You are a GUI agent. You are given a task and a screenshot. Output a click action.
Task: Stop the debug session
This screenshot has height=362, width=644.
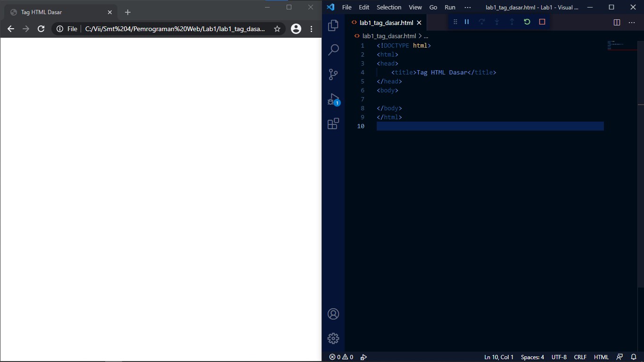(542, 21)
